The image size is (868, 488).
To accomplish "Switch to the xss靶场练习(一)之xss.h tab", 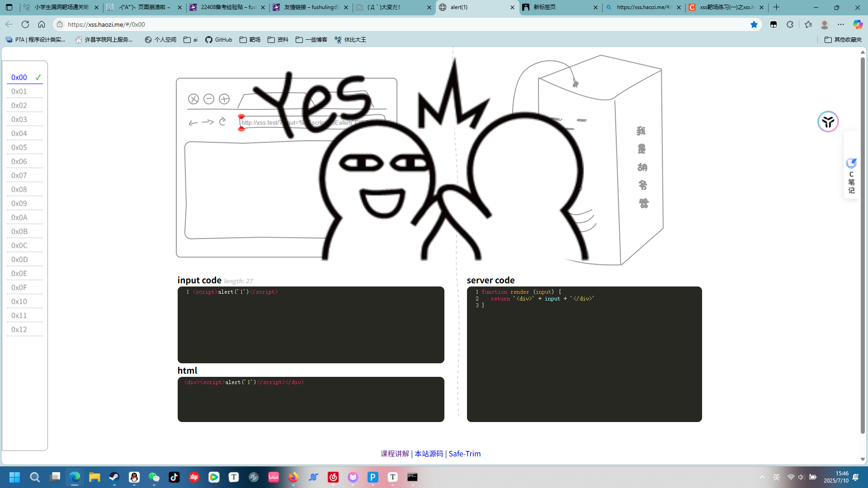I will (x=727, y=7).
